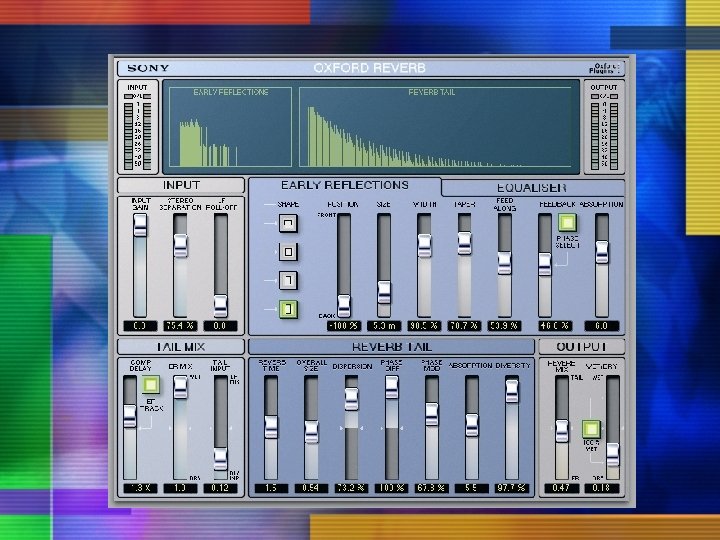Click the Wet/Dry value 0.18
The width and height of the screenshot is (720, 540).
coord(602,488)
